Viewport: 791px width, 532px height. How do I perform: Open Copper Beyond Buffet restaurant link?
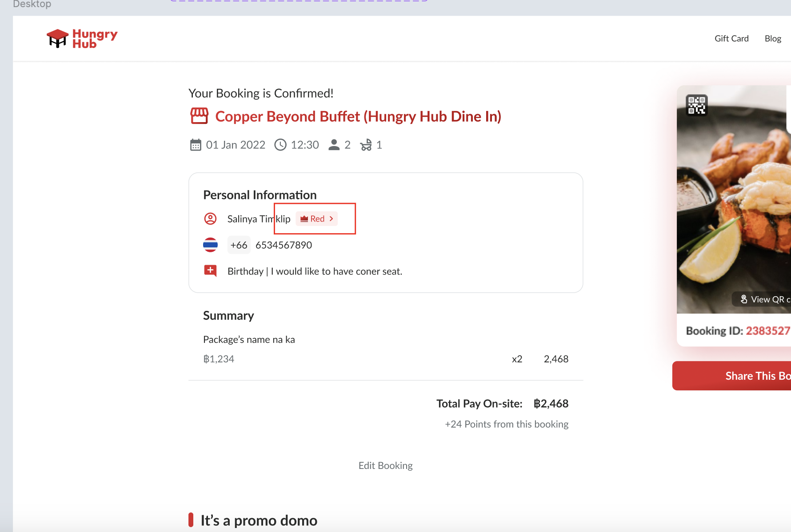pos(358,116)
